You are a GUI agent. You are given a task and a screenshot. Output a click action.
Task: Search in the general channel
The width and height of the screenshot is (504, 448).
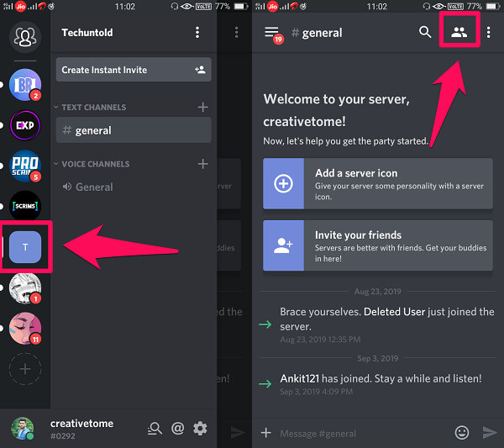tap(425, 32)
